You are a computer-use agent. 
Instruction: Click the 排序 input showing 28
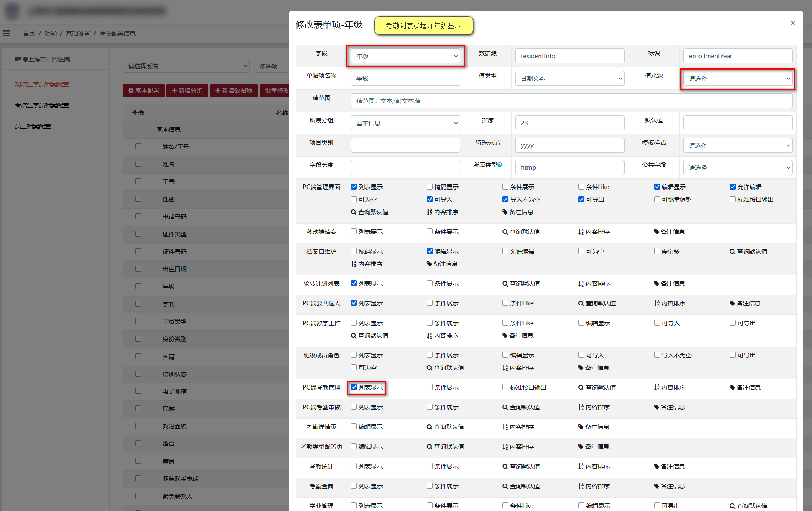tap(570, 123)
